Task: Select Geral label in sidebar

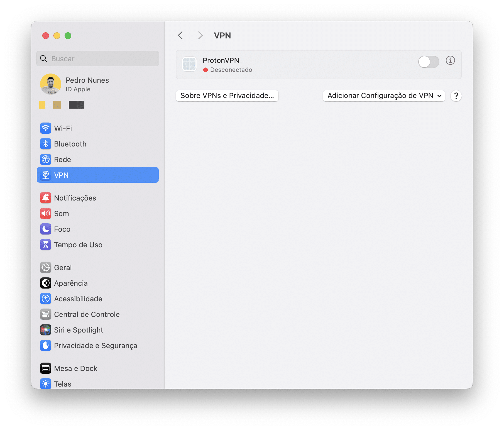Action: (63, 268)
